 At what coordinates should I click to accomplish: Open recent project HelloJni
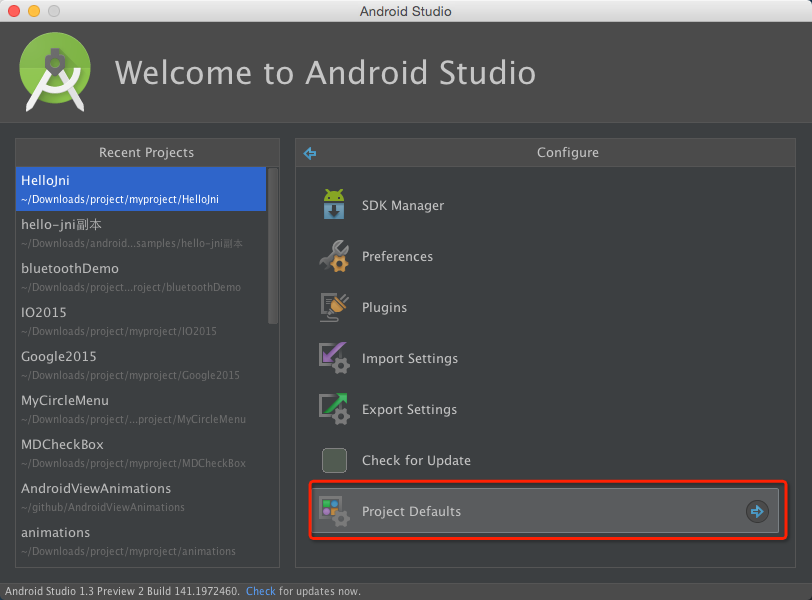click(141, 189)
